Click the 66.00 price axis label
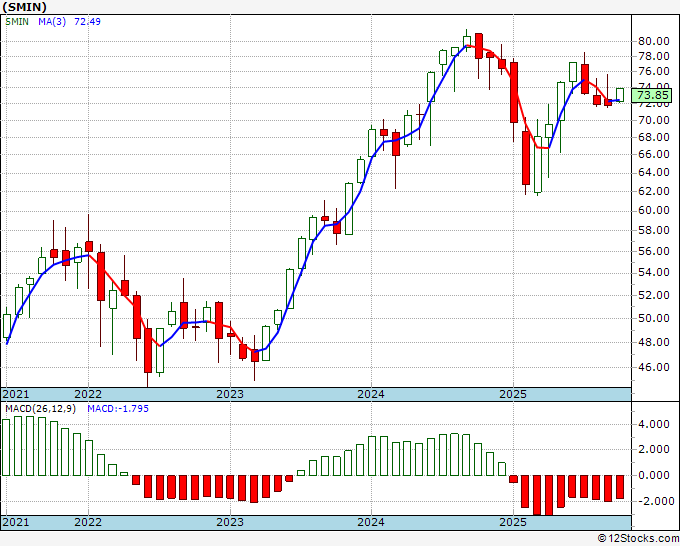The height and width of the screenshot is (546, 680). click(x=654, y=154)
